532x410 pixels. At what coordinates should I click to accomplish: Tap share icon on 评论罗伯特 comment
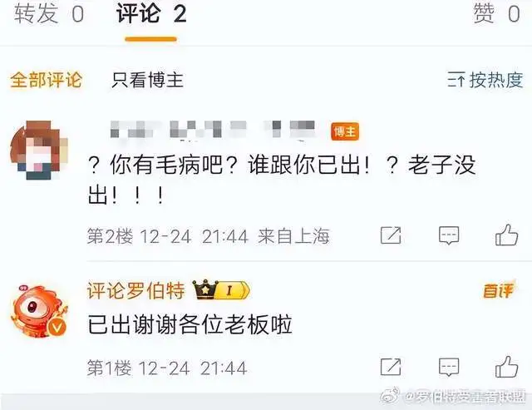(391, 367)
